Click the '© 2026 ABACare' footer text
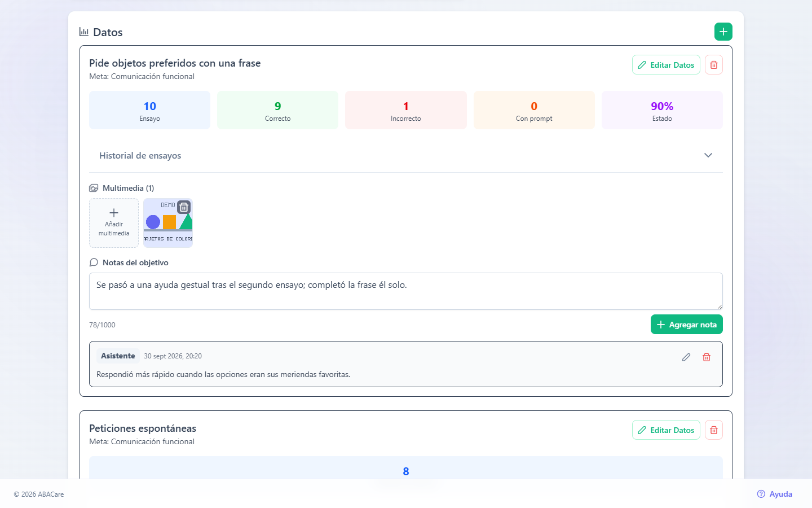This screenshot has width=812, height=508. tap(39, 494)
